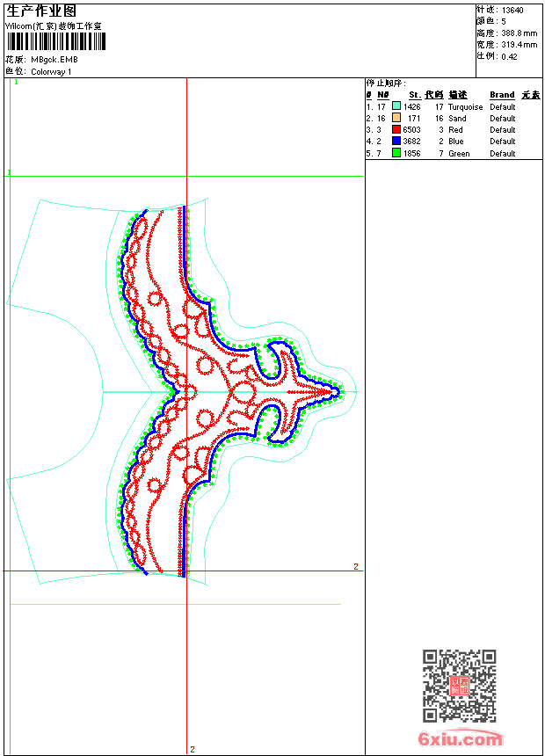The width and height of the screenshot is (545, 756).
Task: Select the Blue color swatch
Action: click(396, 141)
